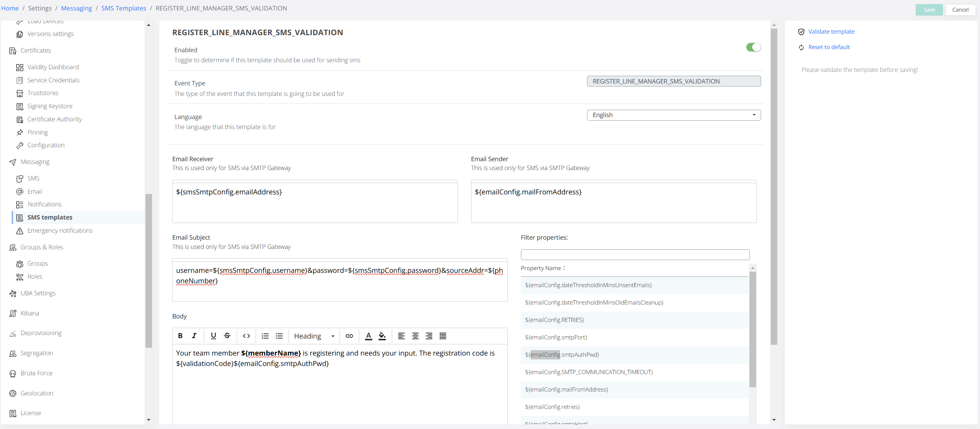Create a numbered list
This screenshot has width=980, height=429.
265,336
